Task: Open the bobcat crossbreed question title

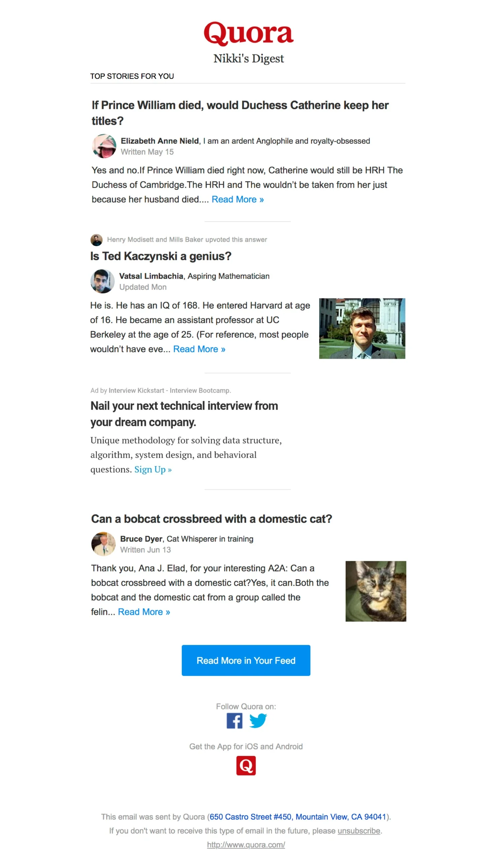Action: [x=211, y=519]
